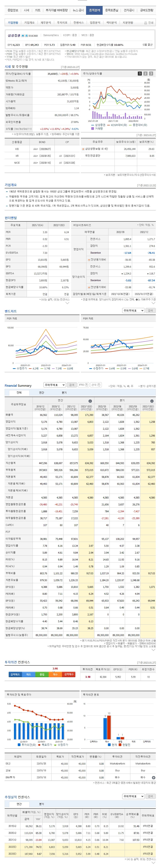Click 거래량 legend entry in chart
Screen dimensions: 159x868
tap(97, 128)
